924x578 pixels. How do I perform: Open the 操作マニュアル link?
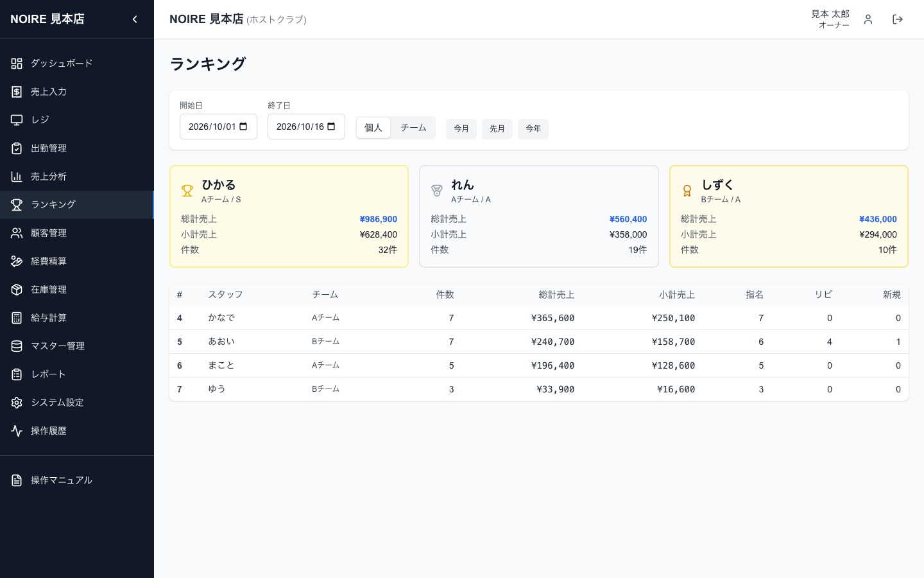(77, 480)
